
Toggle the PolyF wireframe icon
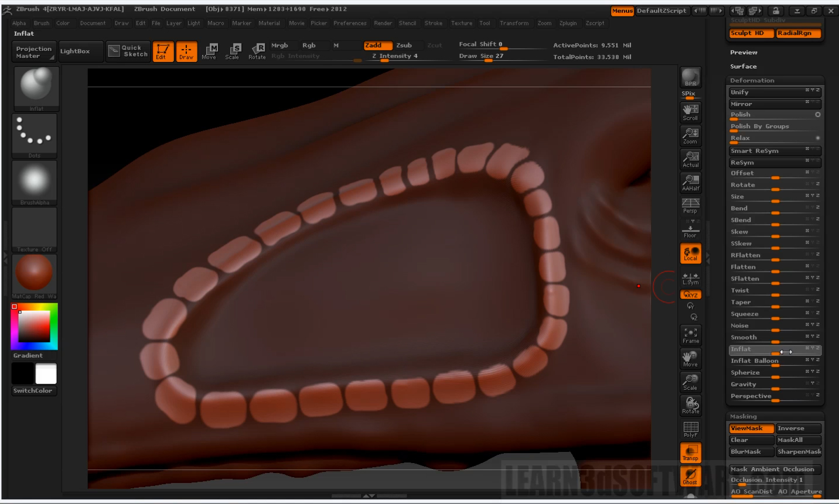tap(690, 430)
